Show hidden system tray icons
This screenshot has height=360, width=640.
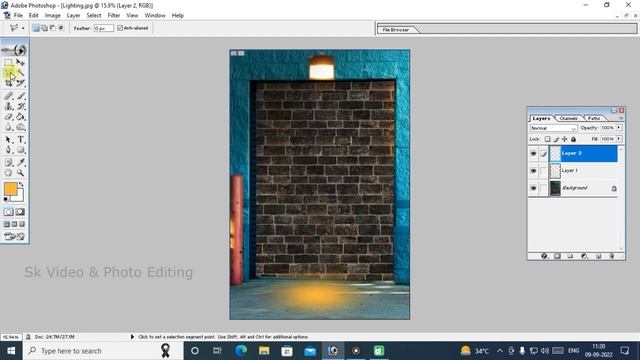click(x=500, y=351)
